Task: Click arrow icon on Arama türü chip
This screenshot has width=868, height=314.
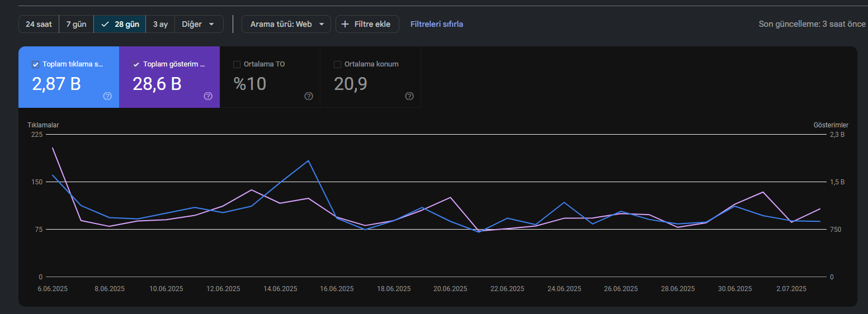Action: point(322,24)
